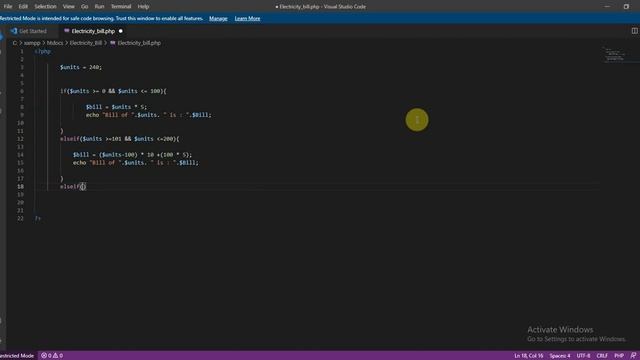Open the Run menu

click(x=99, y=7)
